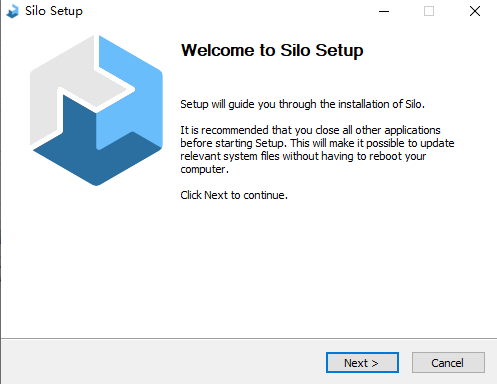Click the white arrow outline inside the logo

97,90
